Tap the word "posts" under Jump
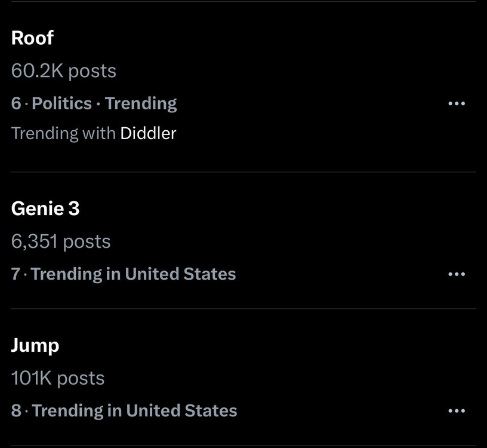Screen dimensions: 487x448 [x=81, y=378]
